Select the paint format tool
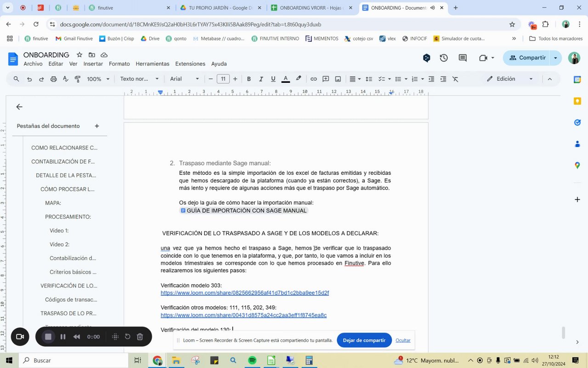The image size is (588, 368). [x=77, y=79]
